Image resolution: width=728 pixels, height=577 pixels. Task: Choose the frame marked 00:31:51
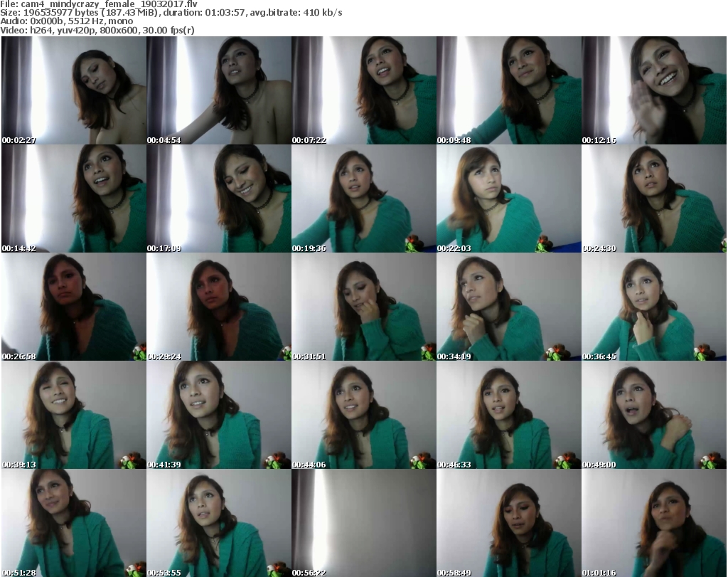click(x=364, y=307)
